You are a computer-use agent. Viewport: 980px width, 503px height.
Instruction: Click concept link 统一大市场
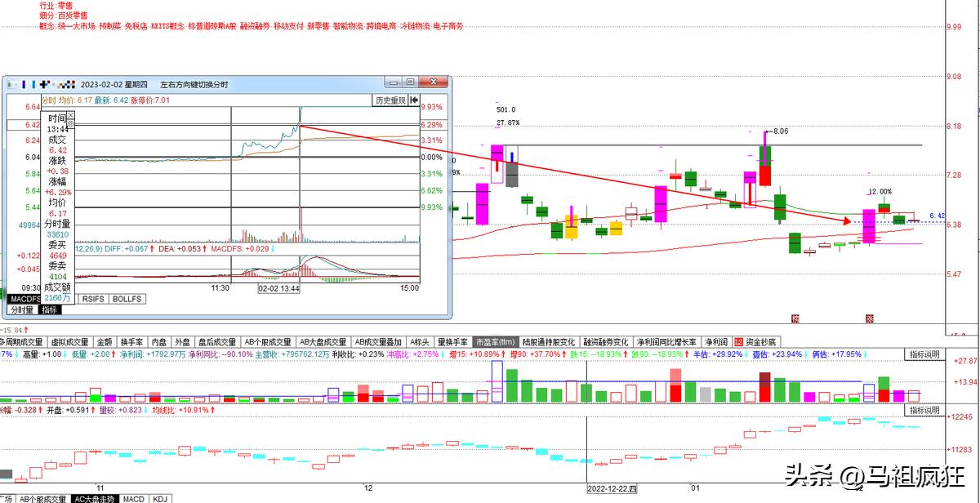[x=75, y=26]
